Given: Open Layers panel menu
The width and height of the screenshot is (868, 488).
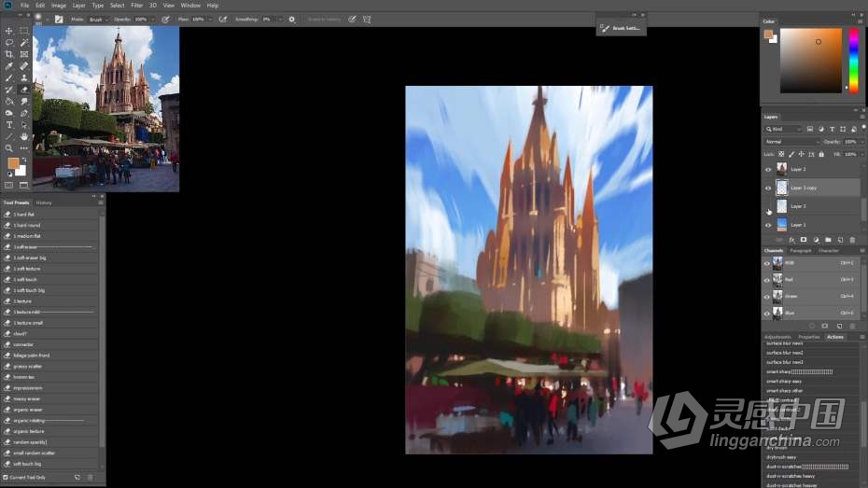Looking at the screenshot, I should click(861, 117).
